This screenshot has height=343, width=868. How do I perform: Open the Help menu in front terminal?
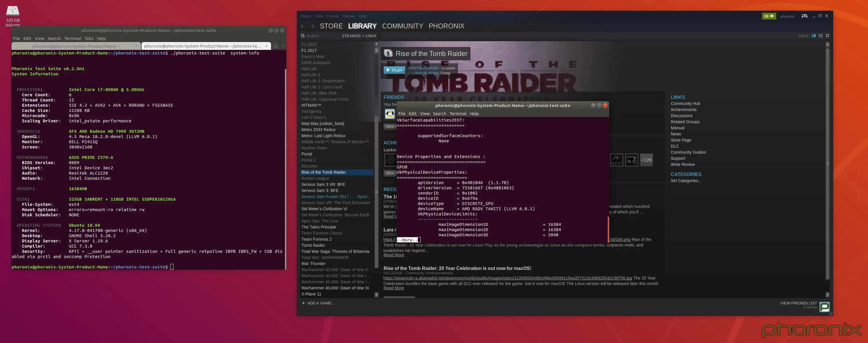point(474,113)
